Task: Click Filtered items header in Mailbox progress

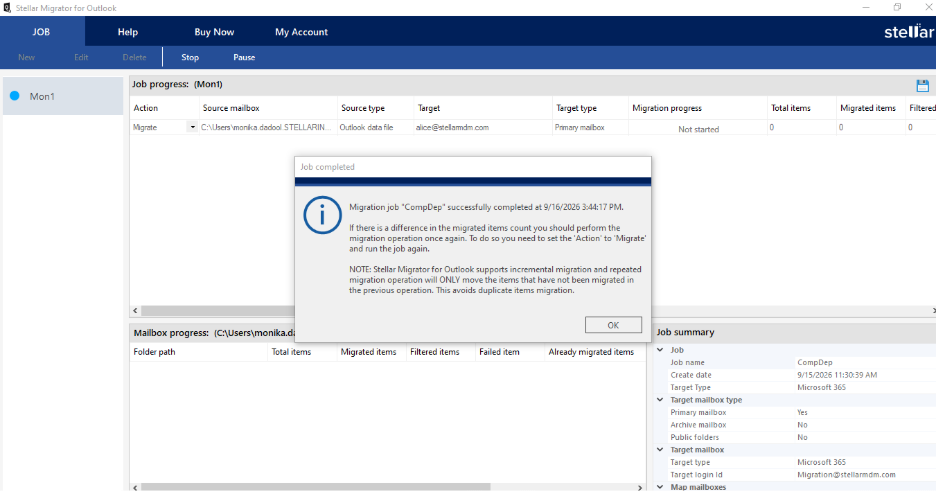Action: pos(441,352)
